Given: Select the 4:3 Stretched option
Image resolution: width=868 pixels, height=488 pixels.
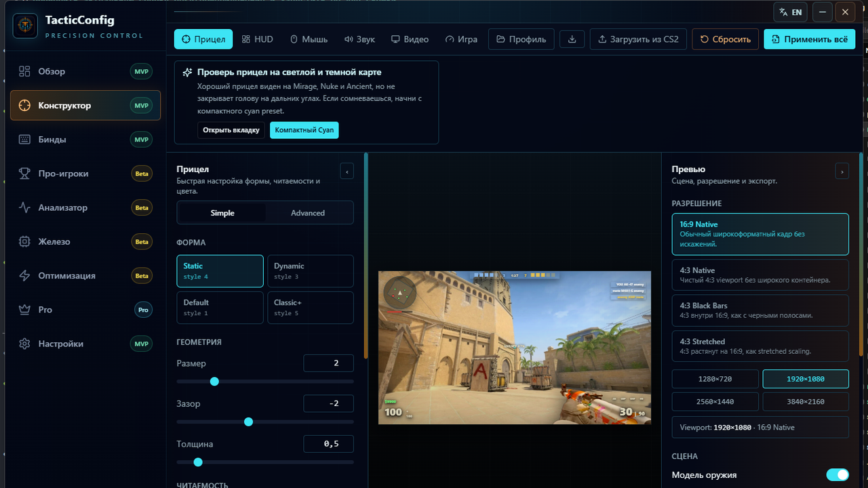Looking at the screenshot, I should (x=760, y=346).
